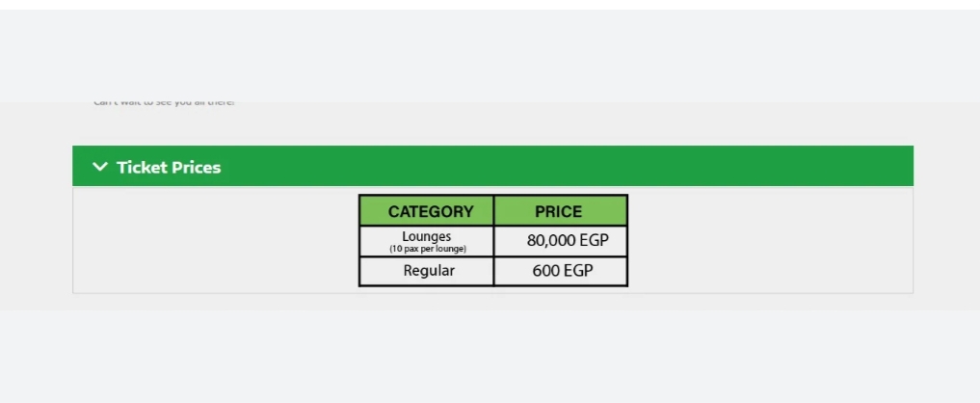Click the Lounges category name

pos(426,236)
